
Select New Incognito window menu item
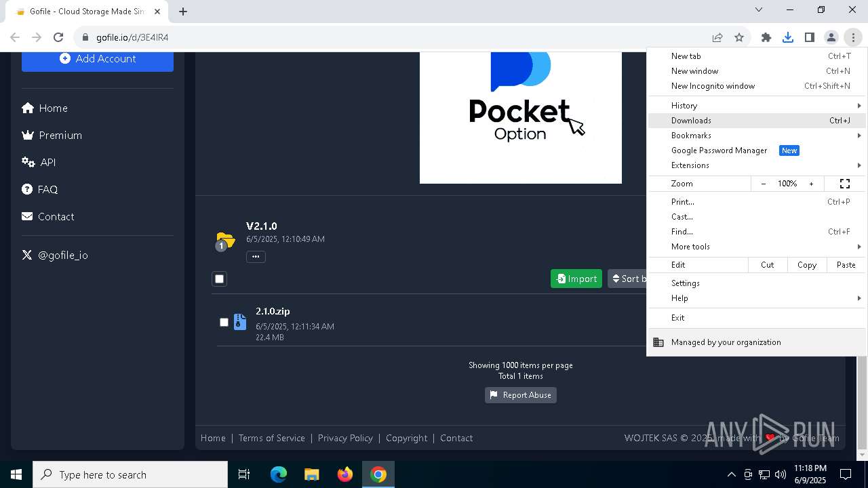click(757, 86)
